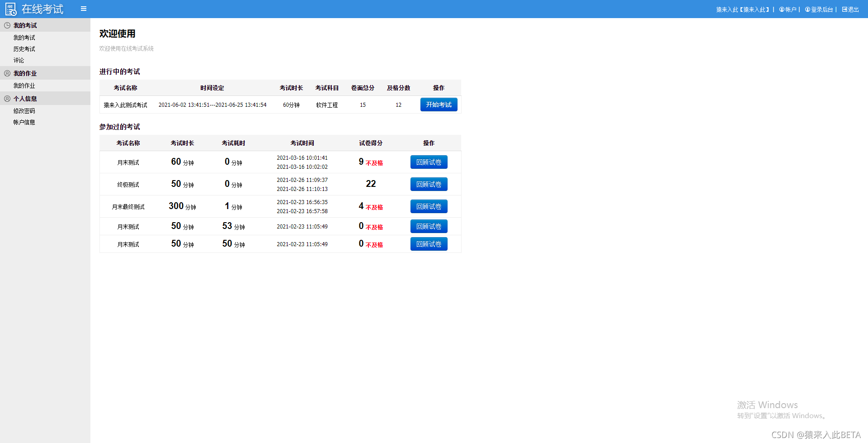Screen dimensions: 868x443
Task: Click the 退出 logout icon in the top bar
Action: 844,10
